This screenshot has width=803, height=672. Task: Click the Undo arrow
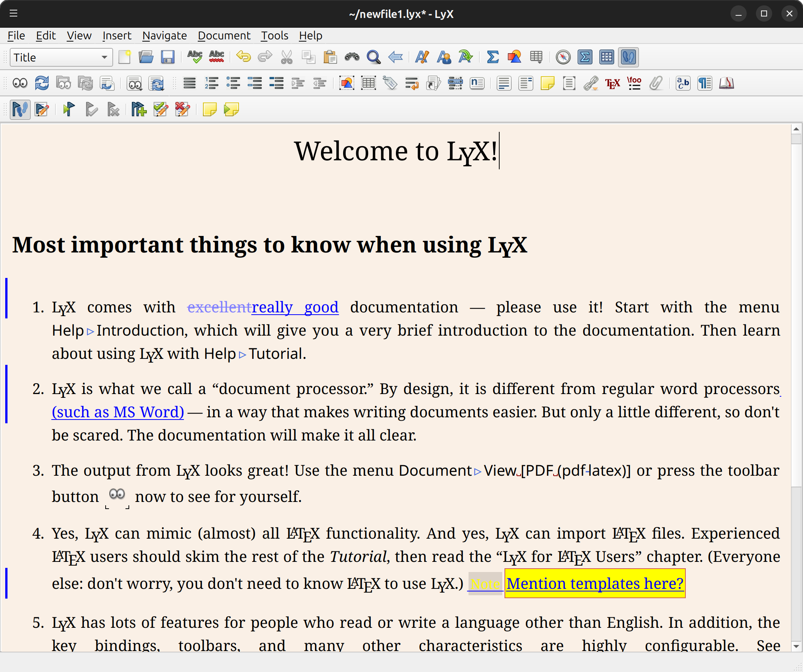[243, 57]
